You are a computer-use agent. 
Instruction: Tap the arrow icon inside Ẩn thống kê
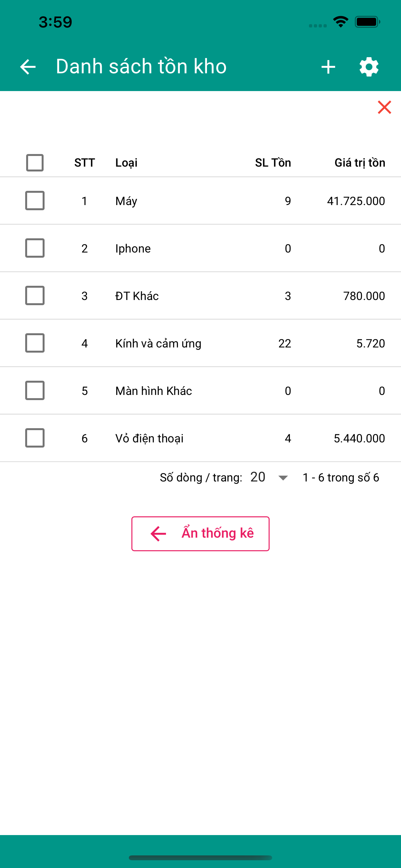[159, 534]
